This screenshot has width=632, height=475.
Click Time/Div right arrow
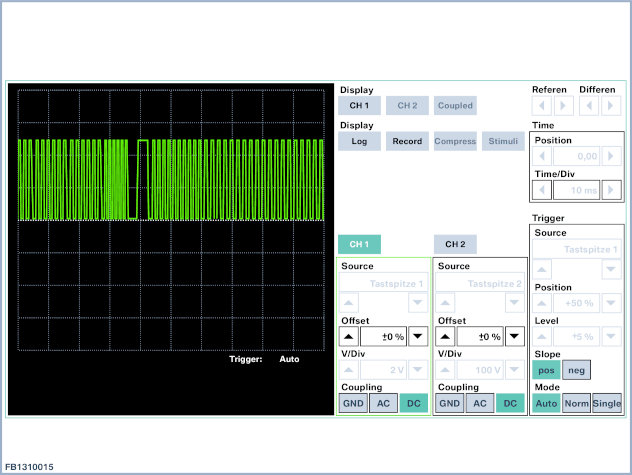click(612, 190)
